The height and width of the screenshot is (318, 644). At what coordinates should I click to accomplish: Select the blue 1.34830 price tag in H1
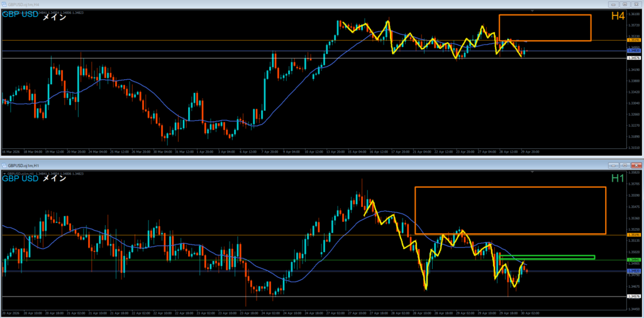point(634,271)
